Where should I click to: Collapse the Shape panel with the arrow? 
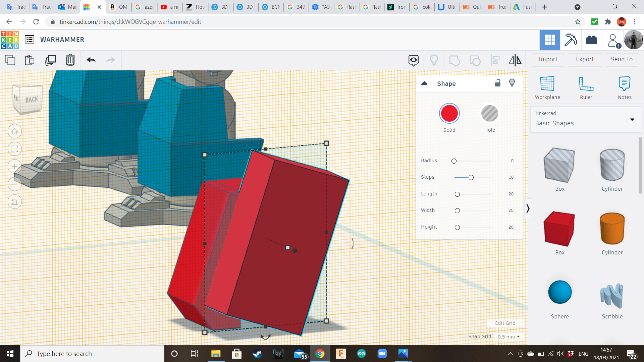[x=424, y=83]
